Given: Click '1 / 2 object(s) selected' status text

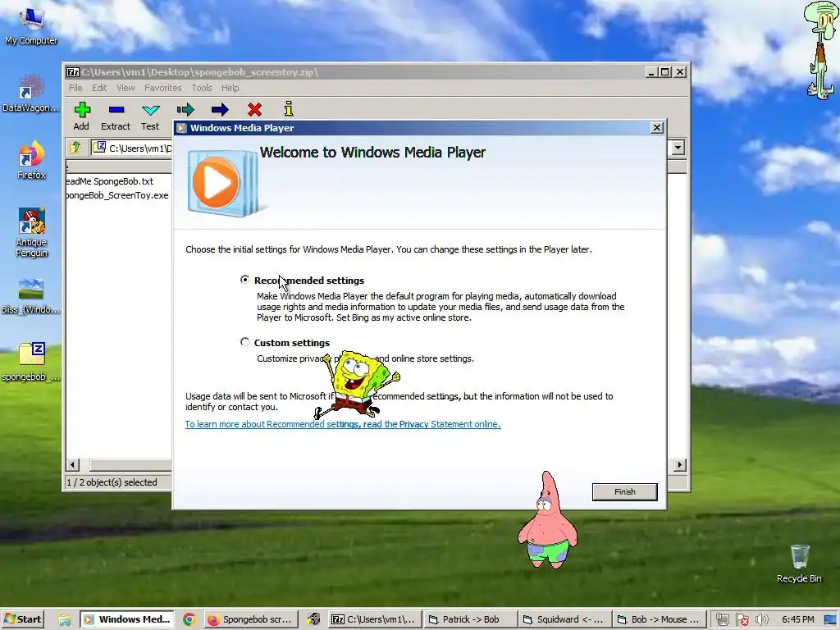Looking at the screenshot, I should [112, 482].
